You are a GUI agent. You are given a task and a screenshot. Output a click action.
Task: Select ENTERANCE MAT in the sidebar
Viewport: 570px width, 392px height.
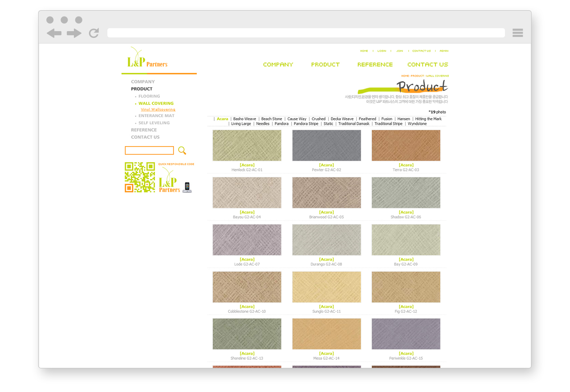click(x=157, y=116)
